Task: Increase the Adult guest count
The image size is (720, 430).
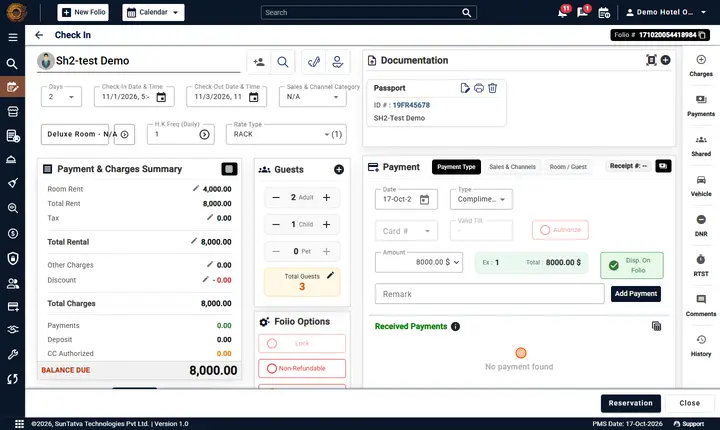Action: pyautogui.click(x=326, y=198)
